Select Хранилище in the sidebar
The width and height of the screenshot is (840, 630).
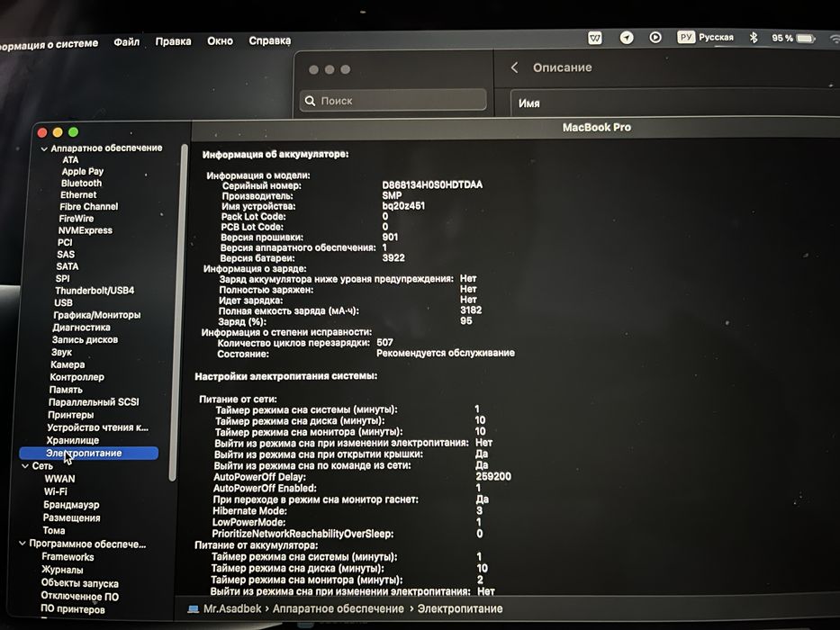[72, 440]
